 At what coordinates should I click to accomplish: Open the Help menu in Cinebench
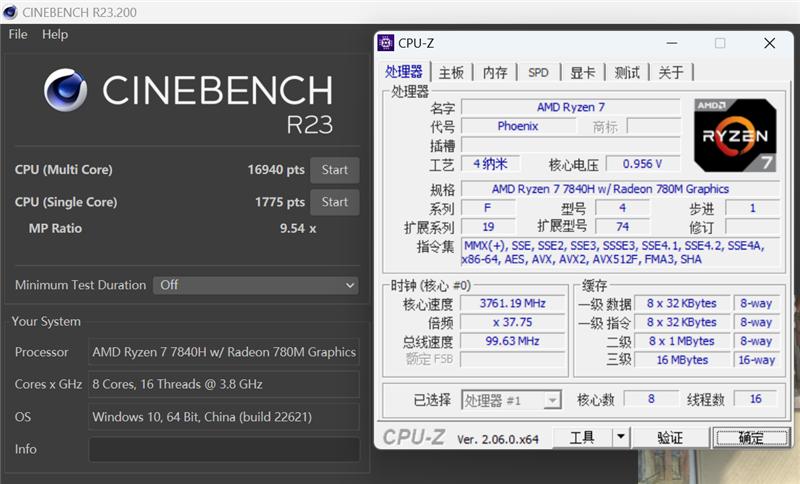[55, 35]
